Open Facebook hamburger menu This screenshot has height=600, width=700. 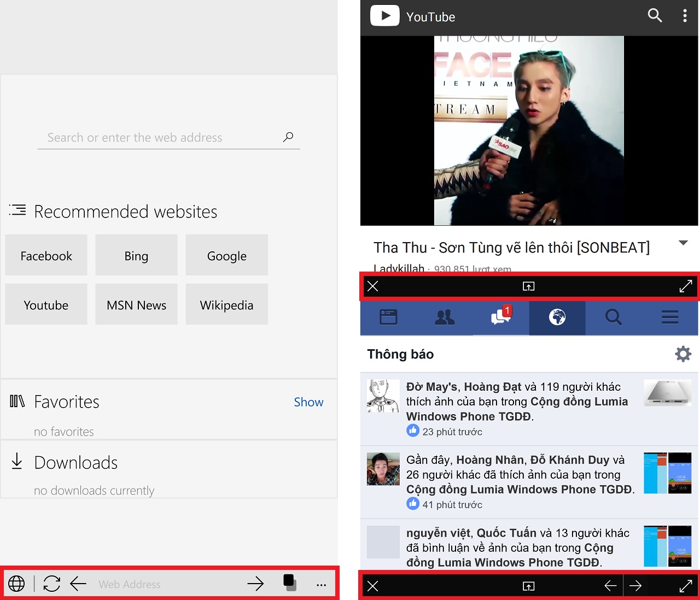click(669, 317)
